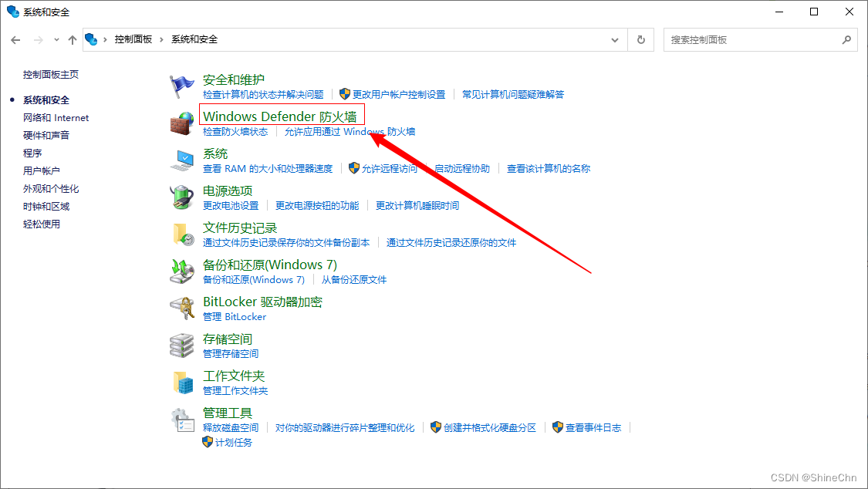Click 更改电源按钮的功能 link
Screen dimensions: 868x489
(317, 206)
